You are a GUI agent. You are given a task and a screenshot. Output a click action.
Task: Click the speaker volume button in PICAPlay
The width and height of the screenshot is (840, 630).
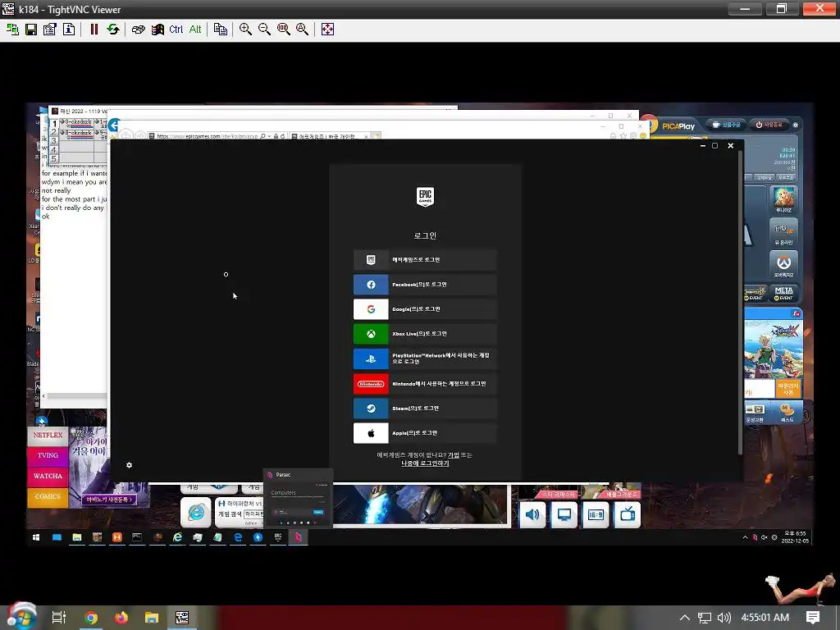[532, 515]
